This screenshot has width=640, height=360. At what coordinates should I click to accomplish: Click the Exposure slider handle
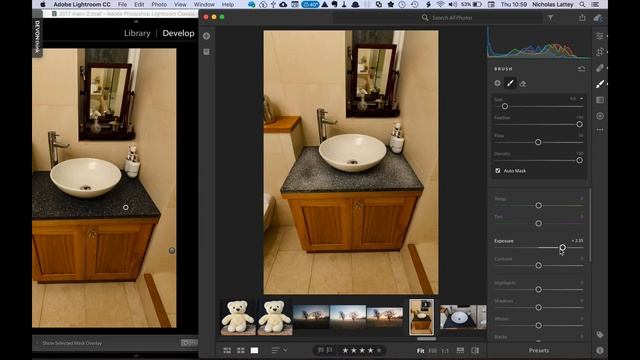(x=562, y=247)
